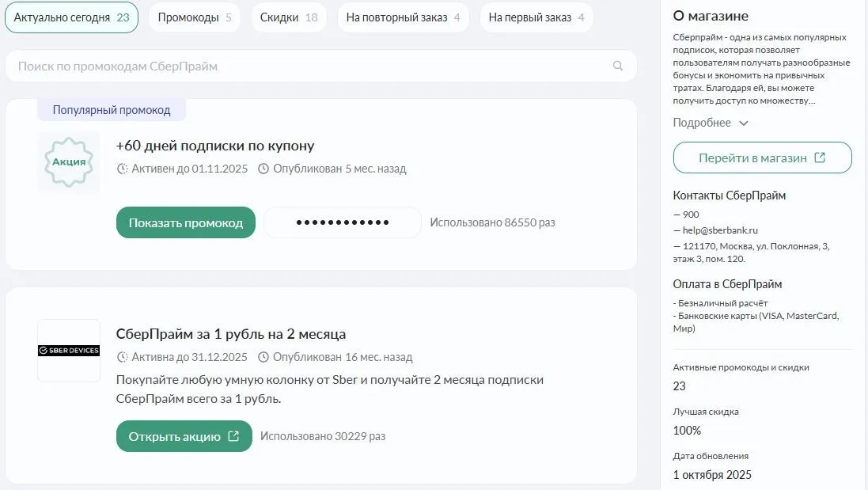The height and width of the screenshot is (490, 868).
Task: Click external link icon in Перейти в магазин
Action: tap(820, 158)
